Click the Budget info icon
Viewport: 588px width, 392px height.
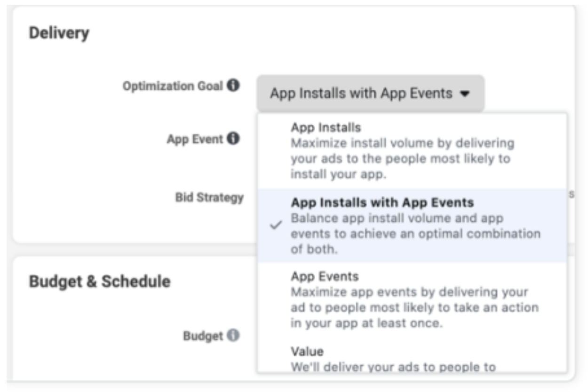click(233, 335)
